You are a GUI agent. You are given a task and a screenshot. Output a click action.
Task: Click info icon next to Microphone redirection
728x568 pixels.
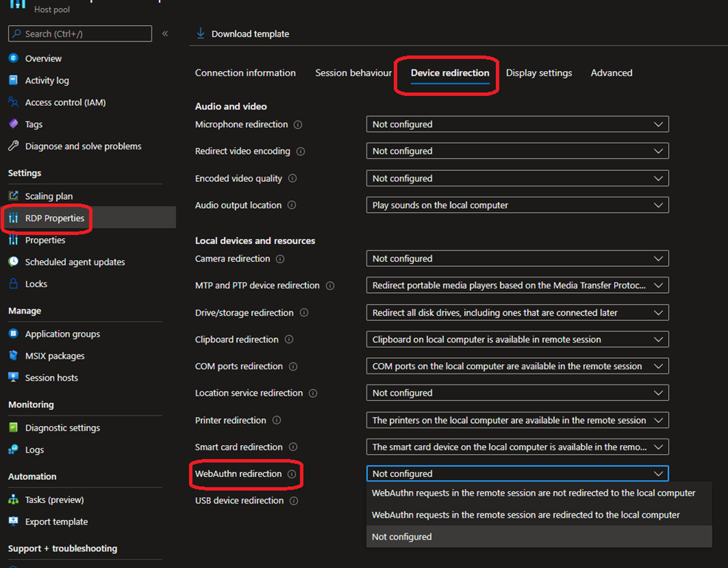click(298, 125)
